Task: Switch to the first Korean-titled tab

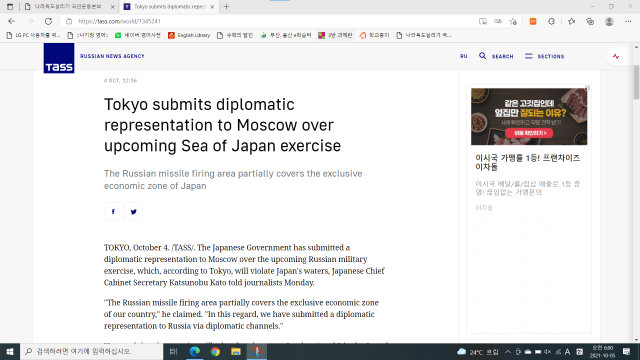Action: 69,7
